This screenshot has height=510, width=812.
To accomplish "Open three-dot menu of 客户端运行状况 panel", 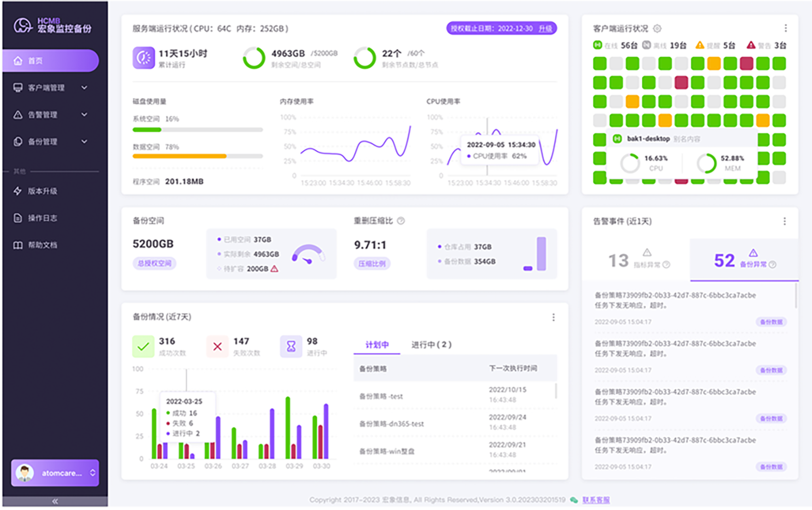I will tap(786, 28).
